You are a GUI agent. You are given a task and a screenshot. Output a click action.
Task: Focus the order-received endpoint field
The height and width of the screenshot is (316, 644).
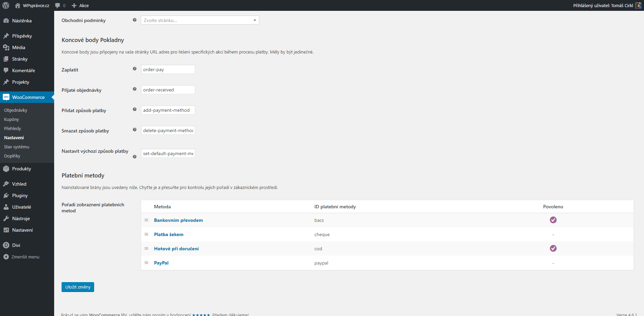coord(168,90)
